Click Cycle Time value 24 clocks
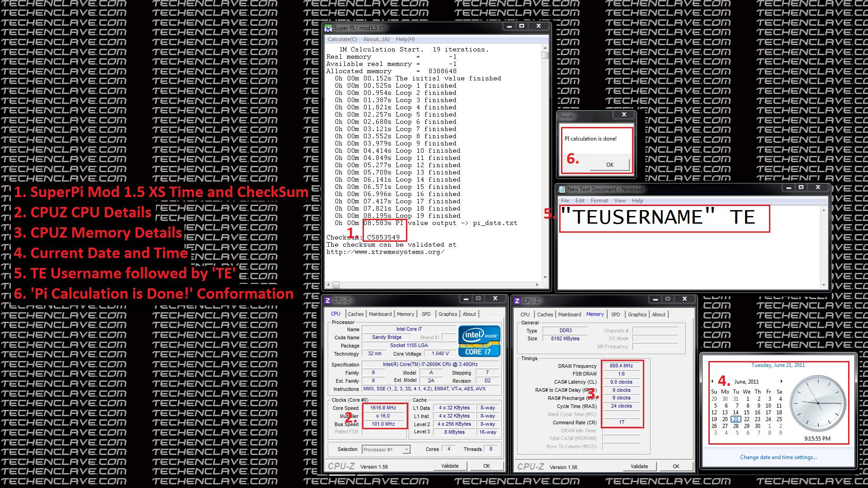This screenshot has width=868, height=488. (621, 406)
